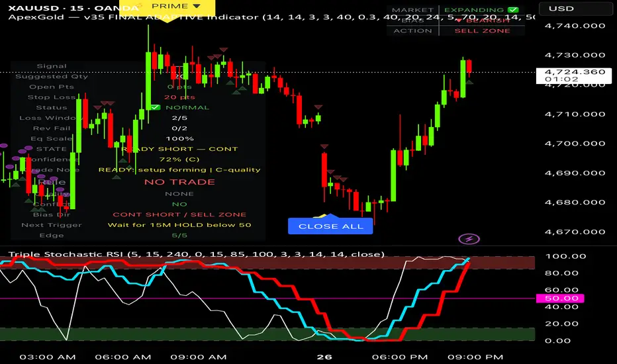Click the 06:00 PM time axis label

point(400,357)
